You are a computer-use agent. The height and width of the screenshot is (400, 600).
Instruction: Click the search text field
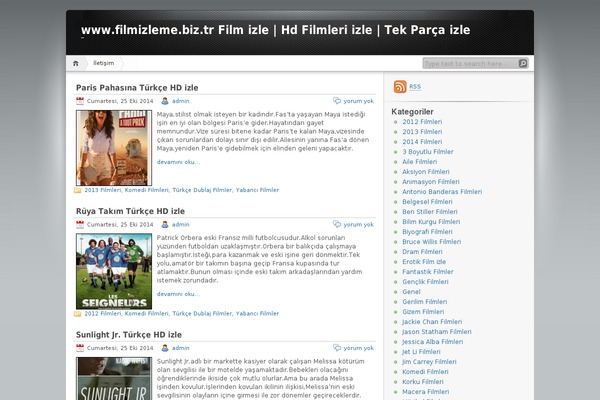tap(471, 64)
